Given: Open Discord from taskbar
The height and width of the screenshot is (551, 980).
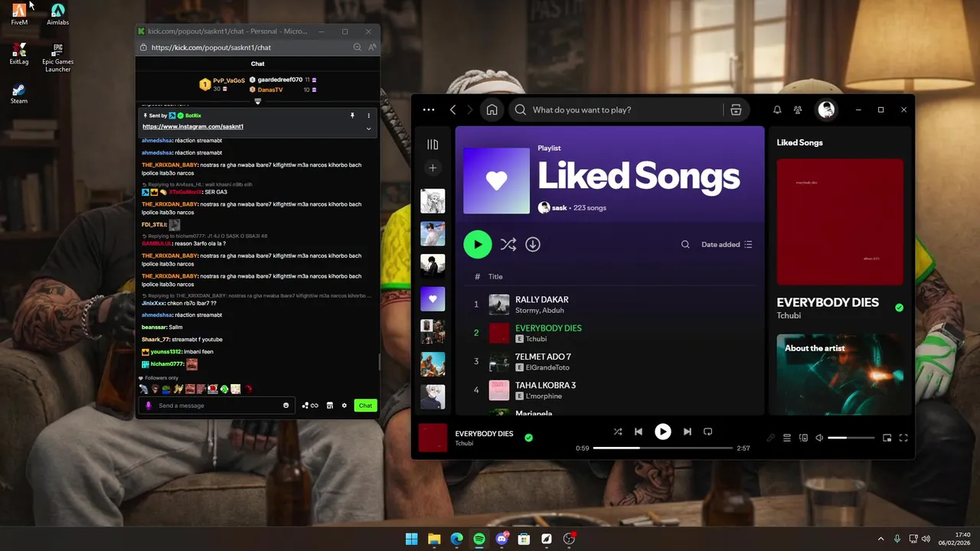Looking at the screenshot, I should pyautogui.click(x=502, y=539).
